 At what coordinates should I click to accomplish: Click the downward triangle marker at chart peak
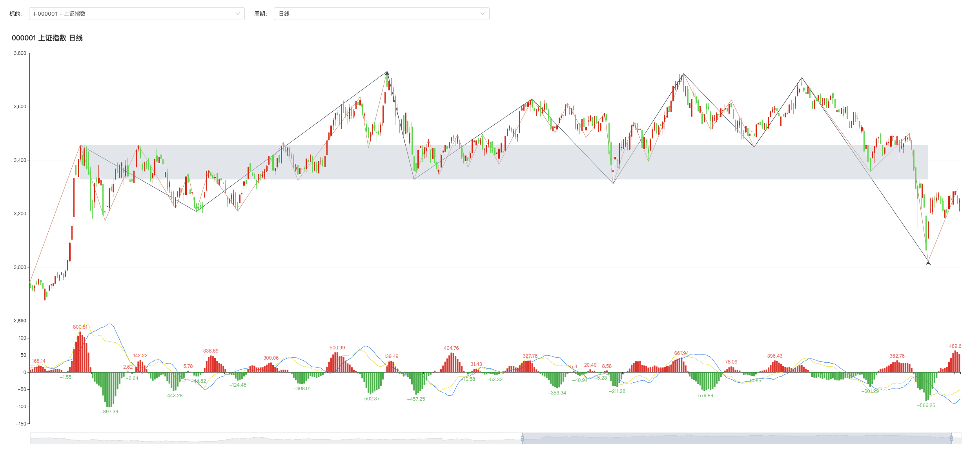387,73
